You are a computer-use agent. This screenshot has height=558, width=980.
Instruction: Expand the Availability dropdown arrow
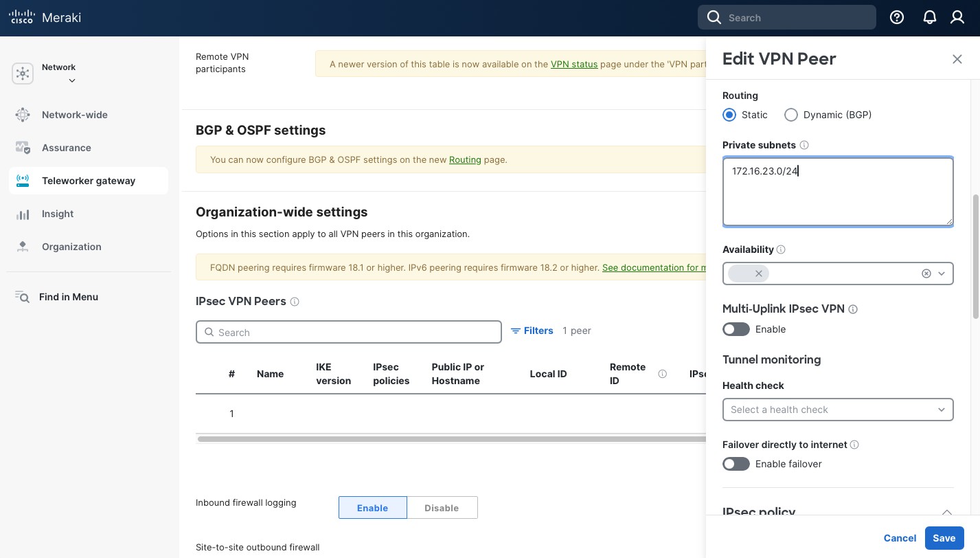tap(942, 274)
